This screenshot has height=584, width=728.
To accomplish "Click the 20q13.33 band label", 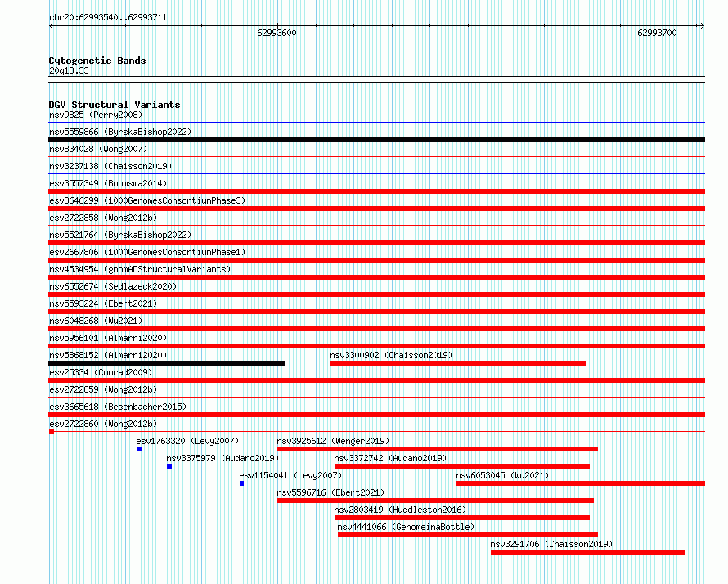I will 69,70.
